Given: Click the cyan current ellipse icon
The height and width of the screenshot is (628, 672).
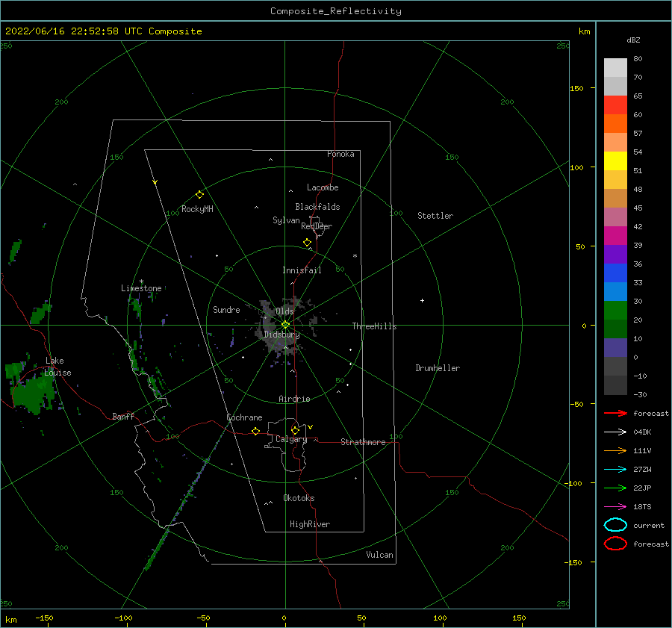Looking at the screenshot, I should [615, 525].
